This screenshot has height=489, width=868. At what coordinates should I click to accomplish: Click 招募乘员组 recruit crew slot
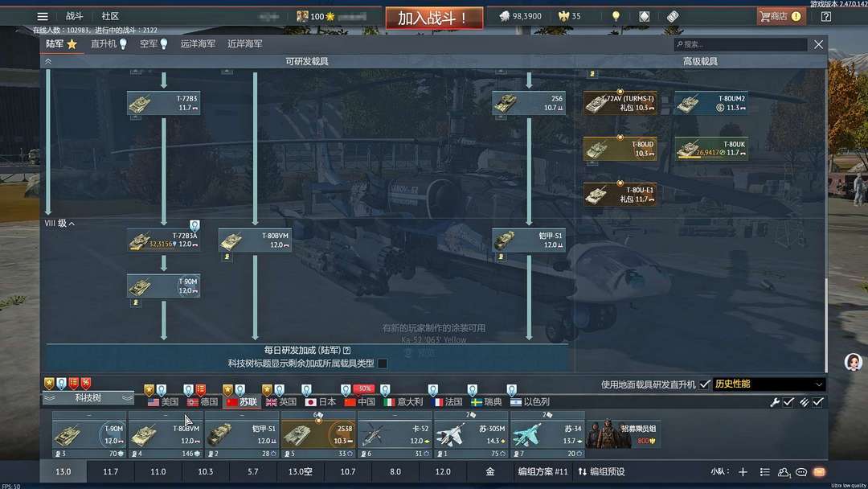click(624, 434)
